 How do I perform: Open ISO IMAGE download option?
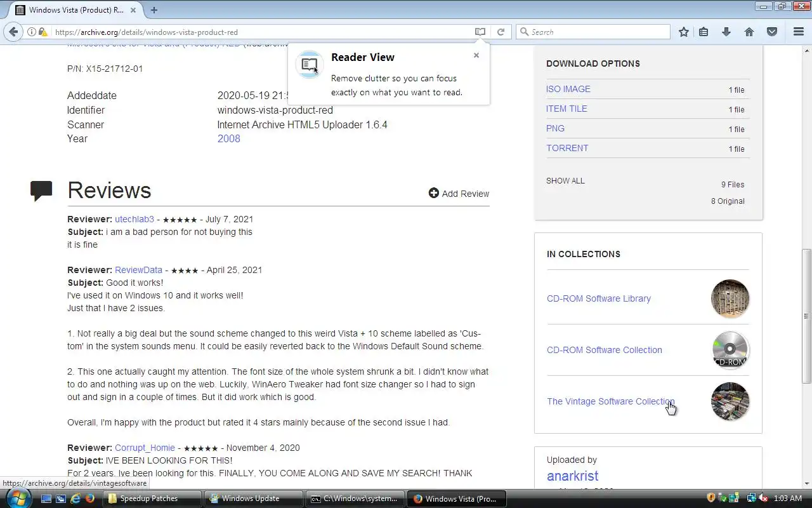(568, 89)
